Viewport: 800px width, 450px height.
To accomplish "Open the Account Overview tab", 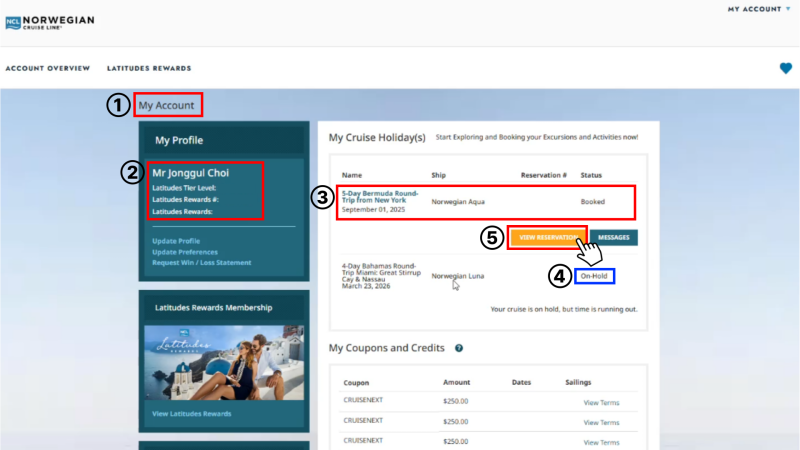I will pos(47,68).
